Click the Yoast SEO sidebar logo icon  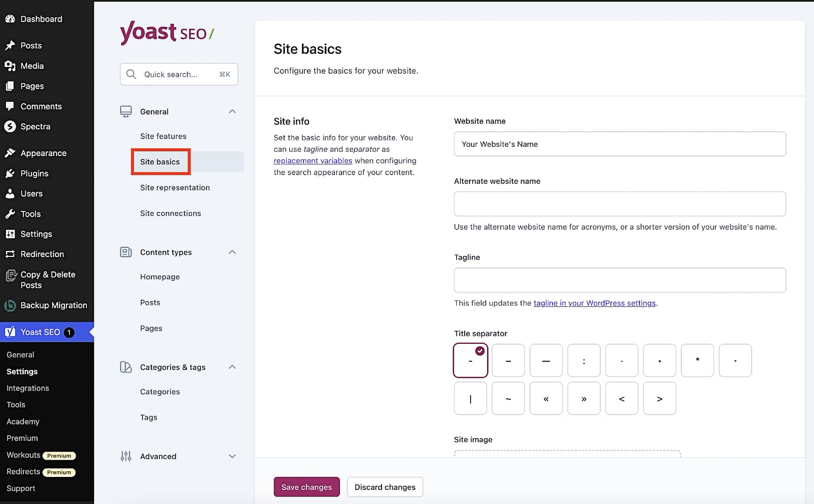[x=10, y=332]
